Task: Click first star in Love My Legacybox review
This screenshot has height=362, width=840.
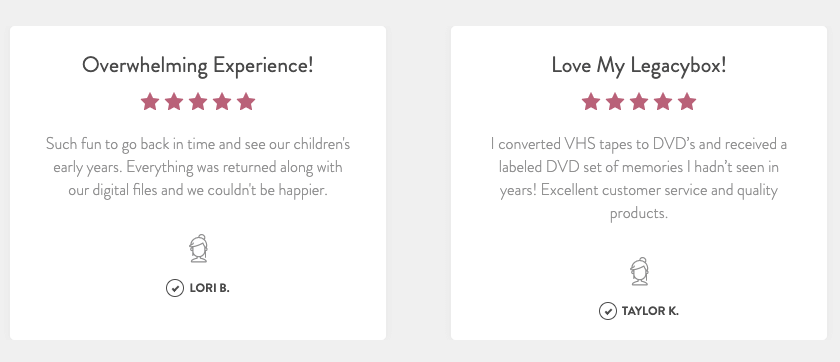Action: click(x=591, y=101)
